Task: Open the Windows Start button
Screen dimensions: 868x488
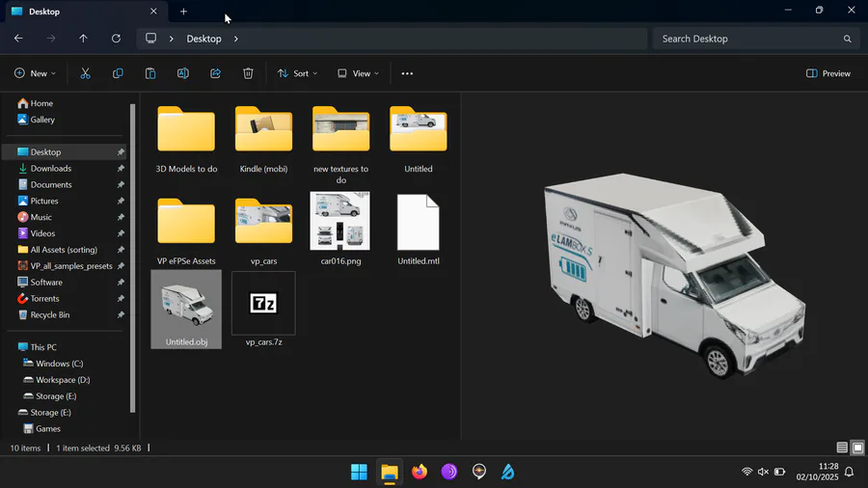Action: [359, 472]
